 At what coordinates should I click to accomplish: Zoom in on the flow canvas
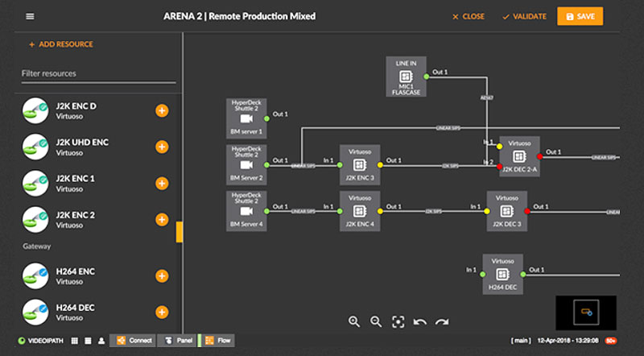(354, 321)
